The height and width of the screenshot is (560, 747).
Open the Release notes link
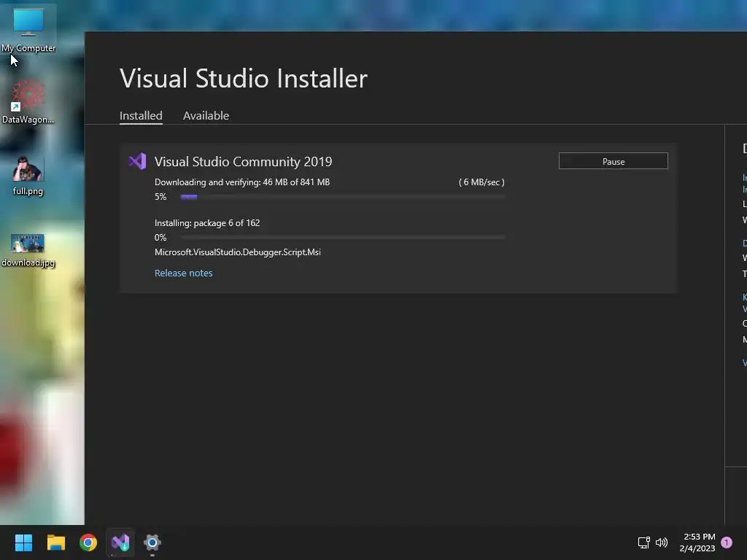183,273
